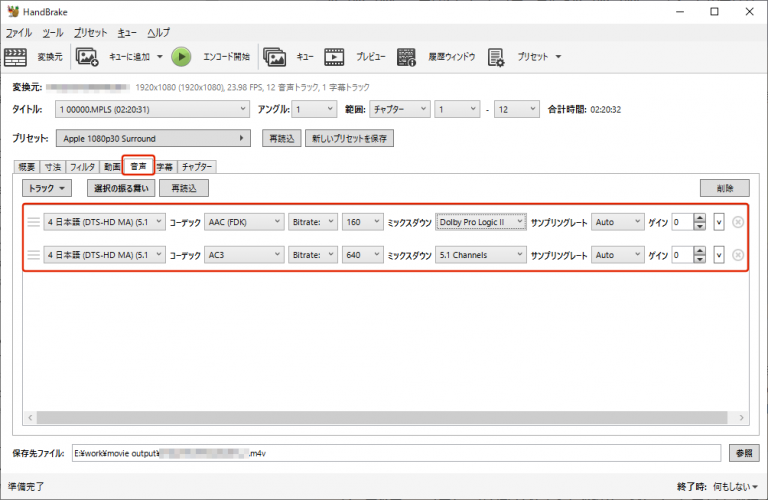This screenshot has width=768, height=500.
Task: Open the when-done dropdown in status bar
Action: pos(735,487)
